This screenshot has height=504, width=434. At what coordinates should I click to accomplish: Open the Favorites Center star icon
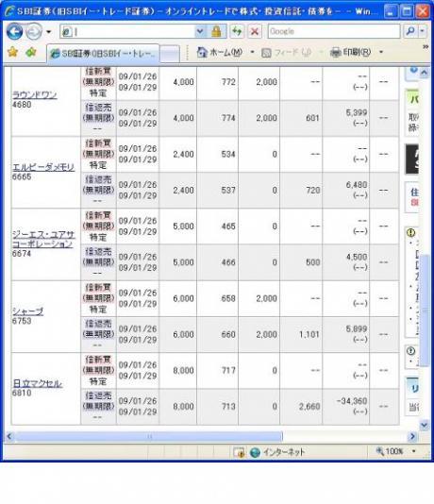coord(12,52)
